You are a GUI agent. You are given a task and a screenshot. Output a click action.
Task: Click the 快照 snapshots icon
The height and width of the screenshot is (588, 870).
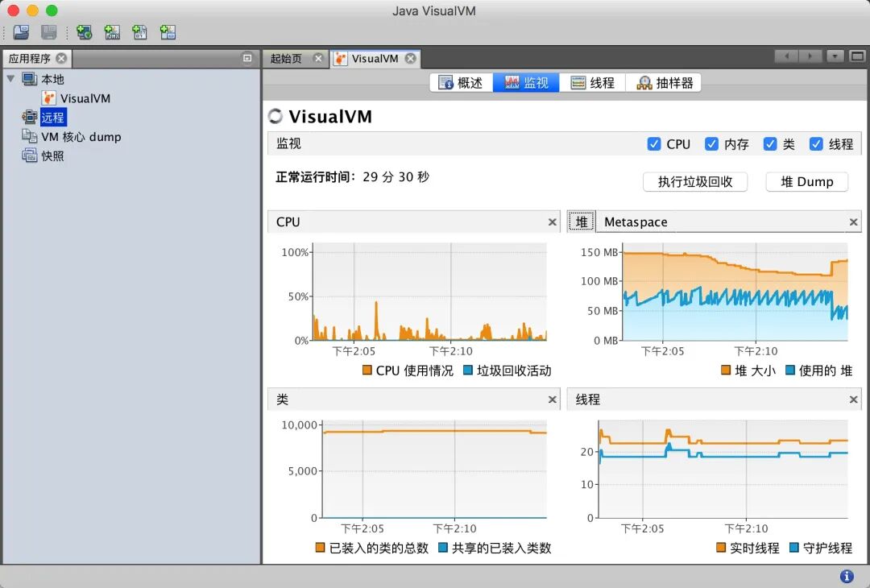[x=29, y=155]
